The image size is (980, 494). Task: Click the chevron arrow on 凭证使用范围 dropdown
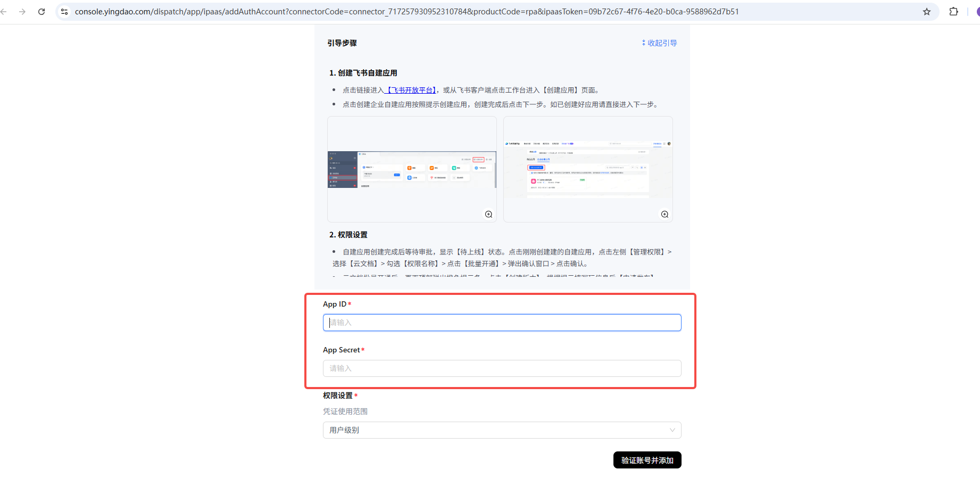click(x=672, y=430)
